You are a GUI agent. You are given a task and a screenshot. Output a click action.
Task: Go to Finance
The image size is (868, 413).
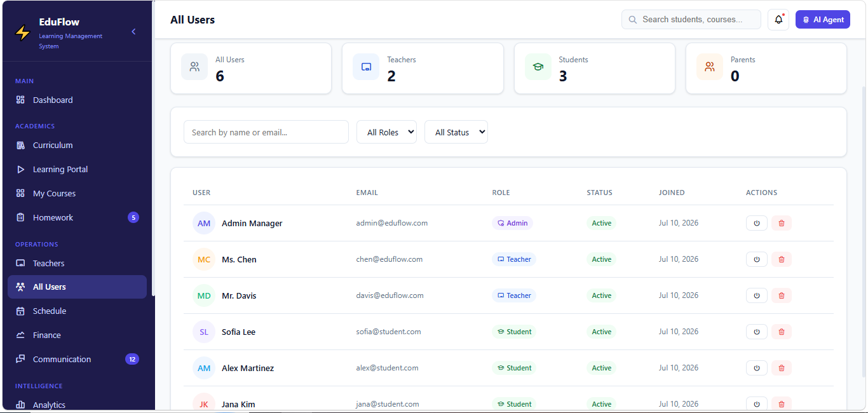(77, 335)
